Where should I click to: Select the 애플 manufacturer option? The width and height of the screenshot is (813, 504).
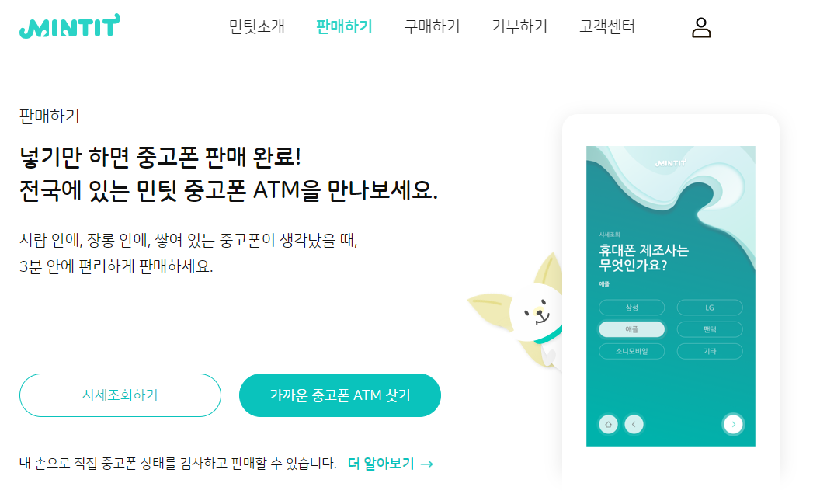point(631,329)
